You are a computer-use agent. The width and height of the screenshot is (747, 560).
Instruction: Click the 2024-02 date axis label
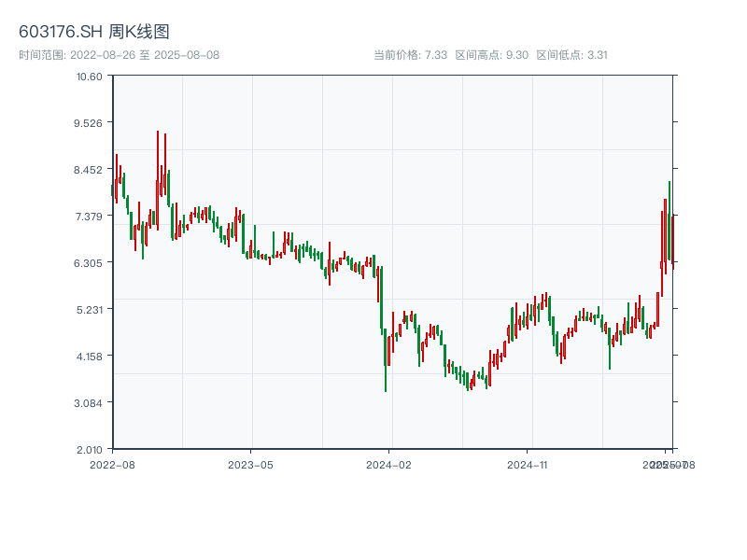[x=389, y=464]
